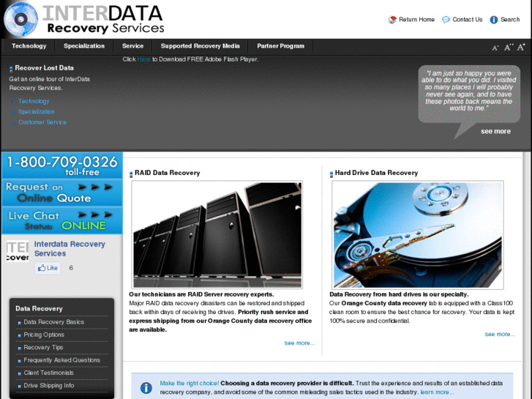Viewport: 532px width, 399px height.
Task: Click the Search info icon
Action: click(x=494, y=20)
